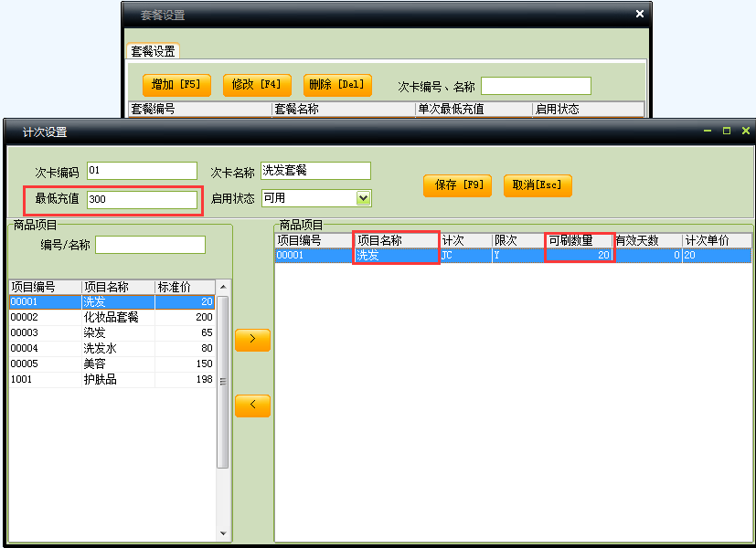Click the 单次最低充值 column header in 套餐设置
The width and height of the screenshot is (756, 548).
click(474, 109)
